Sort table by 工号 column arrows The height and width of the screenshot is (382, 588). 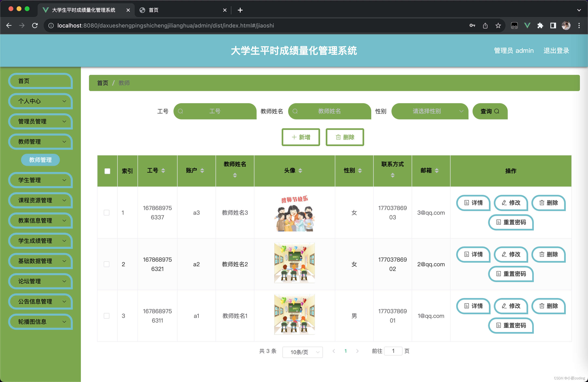(163, 171)
